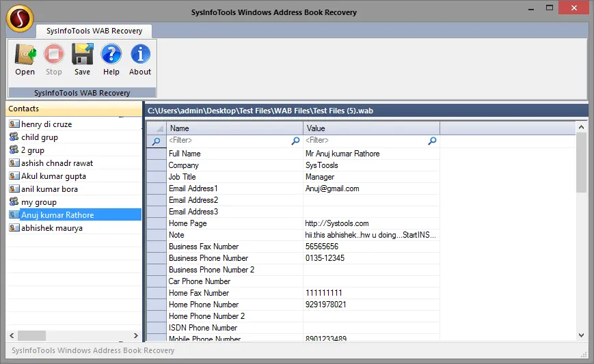
Task: Click the email value Anuj@gmail.com
Action: click(x=332, y=188)
